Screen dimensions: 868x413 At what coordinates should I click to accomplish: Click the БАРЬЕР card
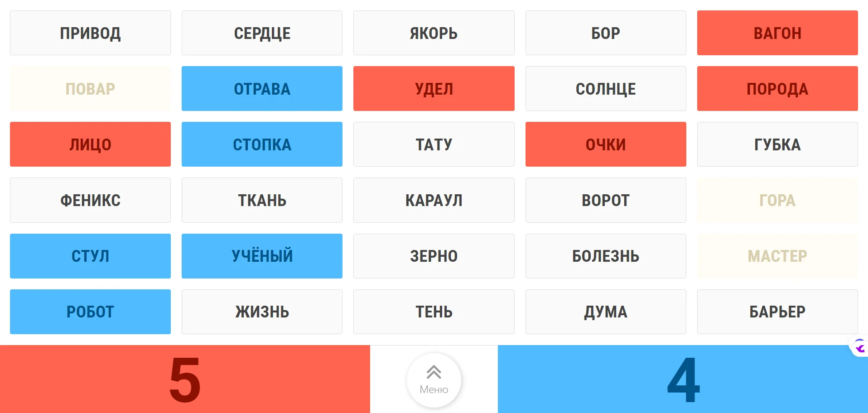pyautogui.click(x=777, y=312)
